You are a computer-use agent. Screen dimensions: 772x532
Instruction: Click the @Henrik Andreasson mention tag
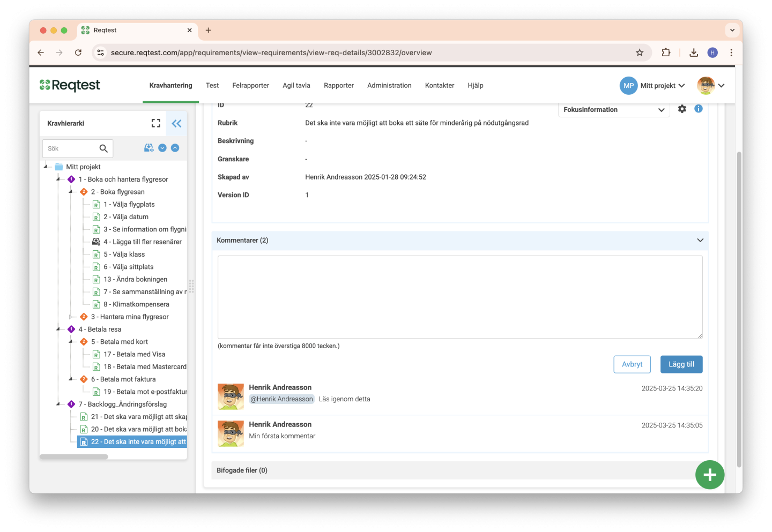[x=281, y=399]
